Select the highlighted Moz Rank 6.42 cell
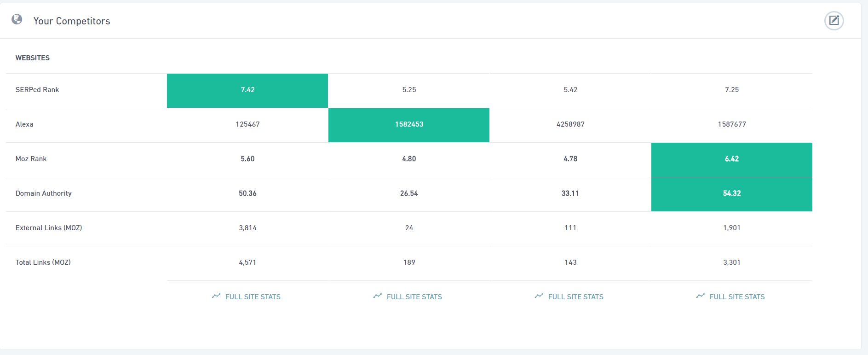868x355 pixels. 731,159
